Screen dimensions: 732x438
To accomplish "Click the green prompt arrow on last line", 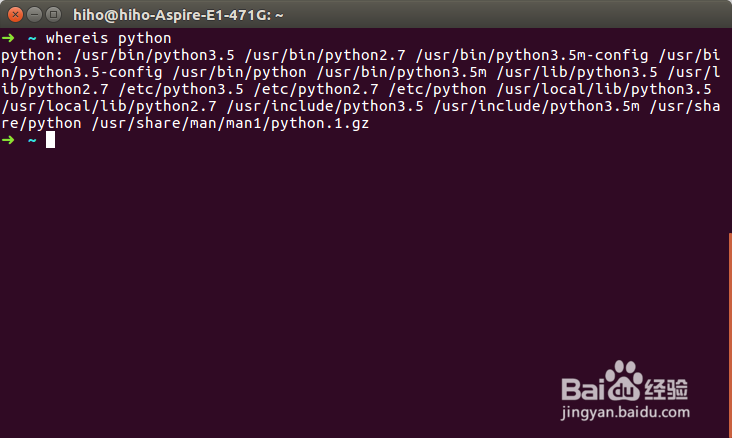I will click(8, 140).
